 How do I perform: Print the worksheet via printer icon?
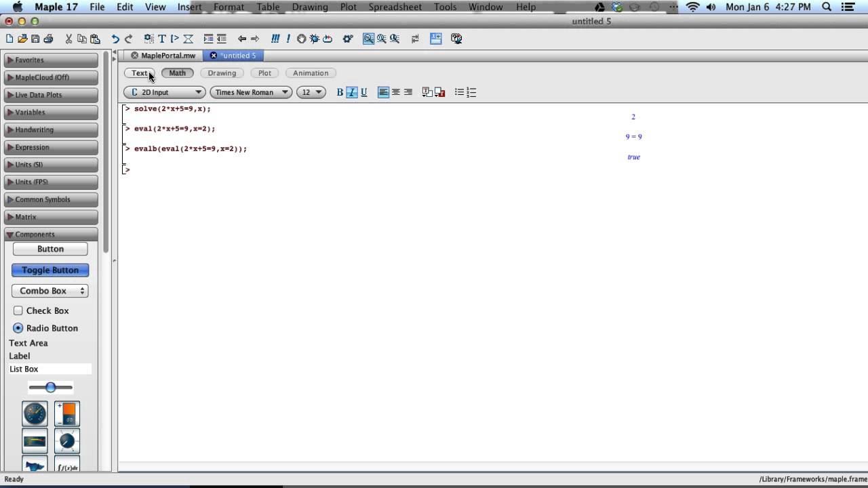48,39
